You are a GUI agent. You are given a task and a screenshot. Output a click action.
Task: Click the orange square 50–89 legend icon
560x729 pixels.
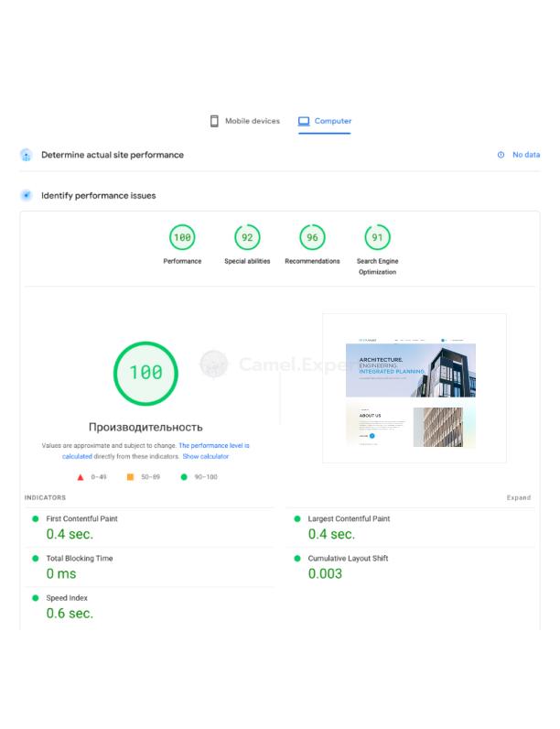coord(131,477)
